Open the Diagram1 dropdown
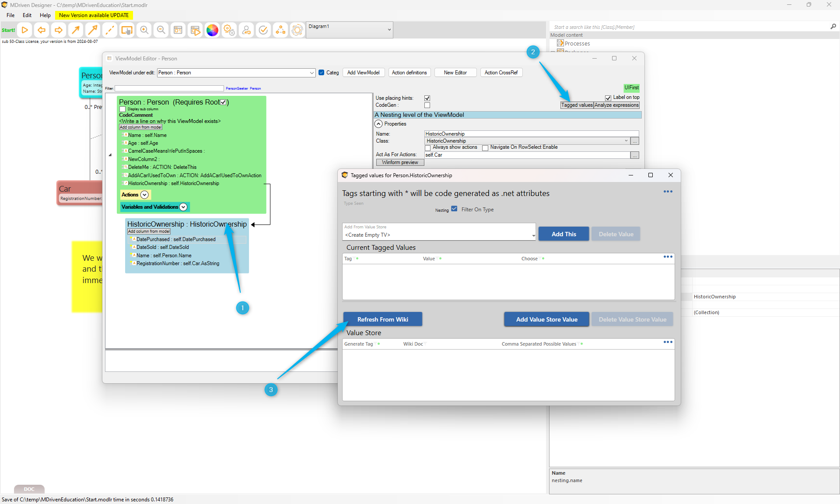This screenshot has height=504, width=840. pos(389,30)
